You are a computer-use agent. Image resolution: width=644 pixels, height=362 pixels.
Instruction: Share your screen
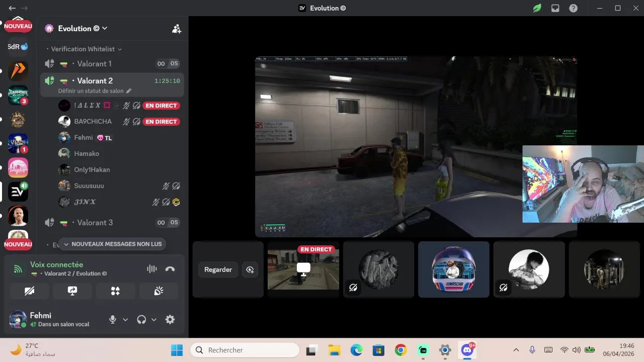tap(72, 291)
